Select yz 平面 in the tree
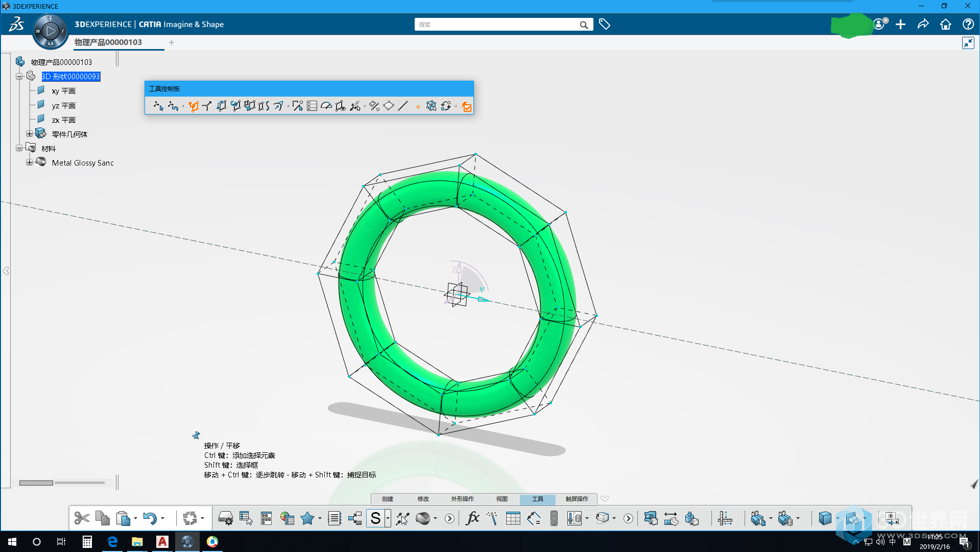The height and width of the screenshot is (552, 980). point(63,105)
